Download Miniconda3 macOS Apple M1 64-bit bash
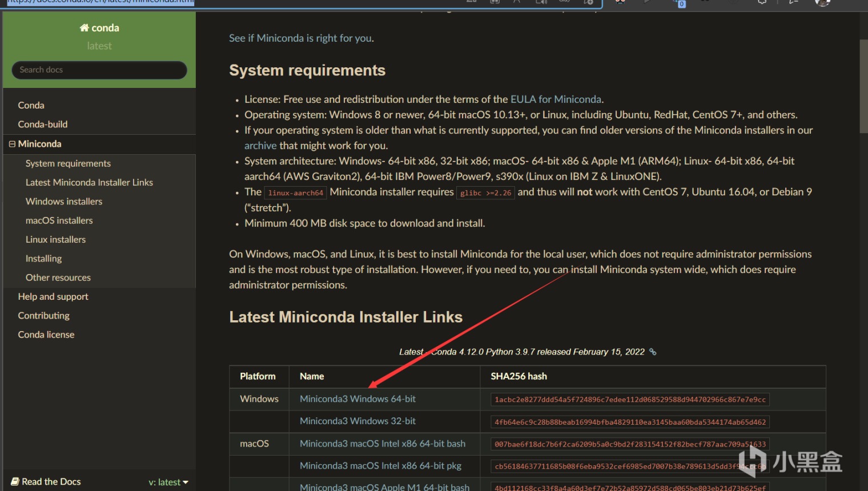Image resolution: width=868 pixels, height=491 pixels. tap(384, 487)
